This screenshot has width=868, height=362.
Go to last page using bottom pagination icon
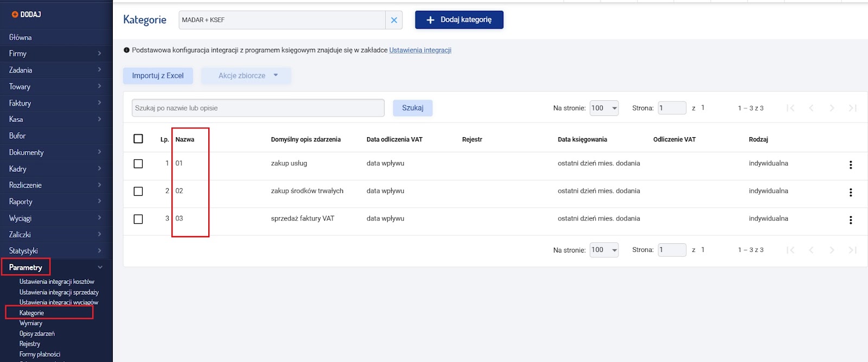tap(852, 250)
